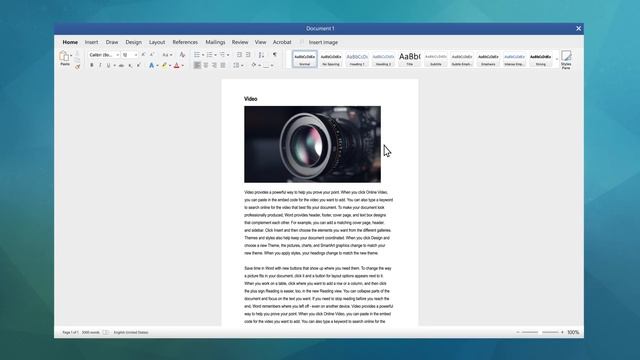
Task: Open the View tab
Action: (x=260, y=42)
